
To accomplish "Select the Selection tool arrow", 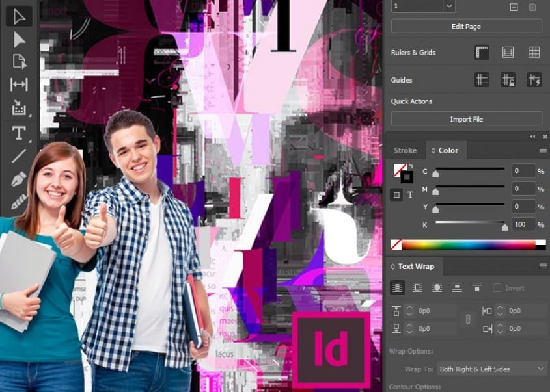I will (19, 17).
